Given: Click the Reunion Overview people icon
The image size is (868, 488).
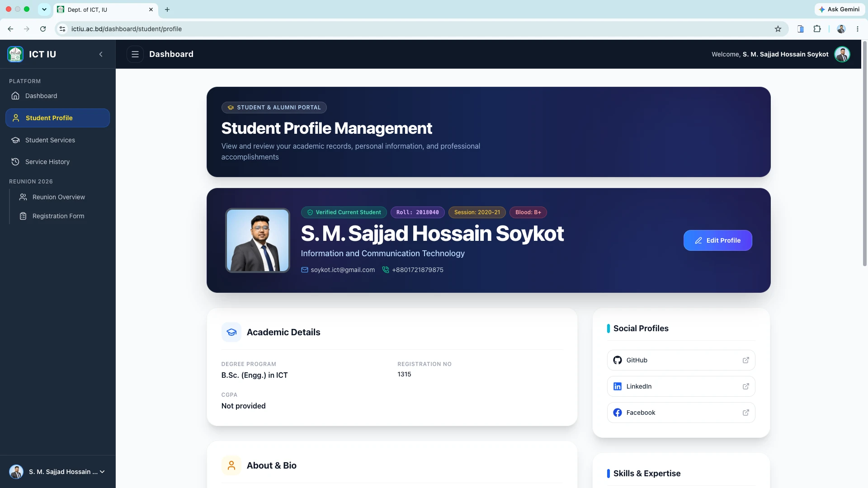Looking at the screenshot, I should [x=23, y=197].
